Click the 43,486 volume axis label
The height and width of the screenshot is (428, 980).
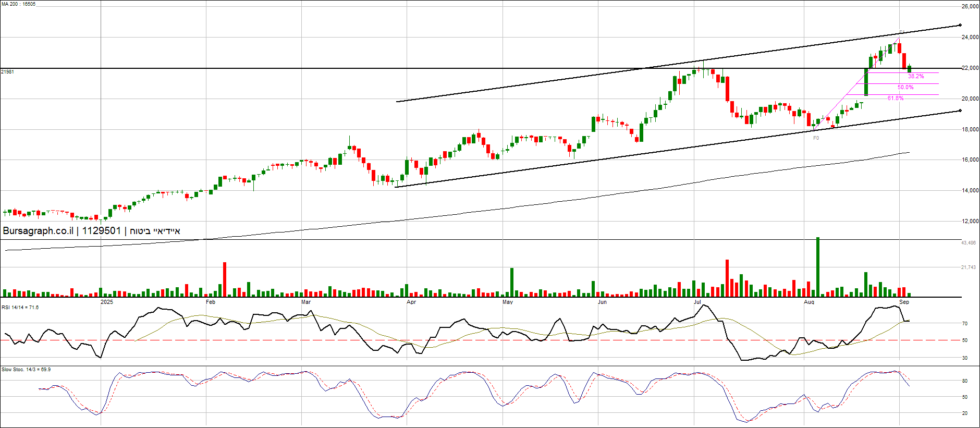pyautogui.click(x=969, y=243)
